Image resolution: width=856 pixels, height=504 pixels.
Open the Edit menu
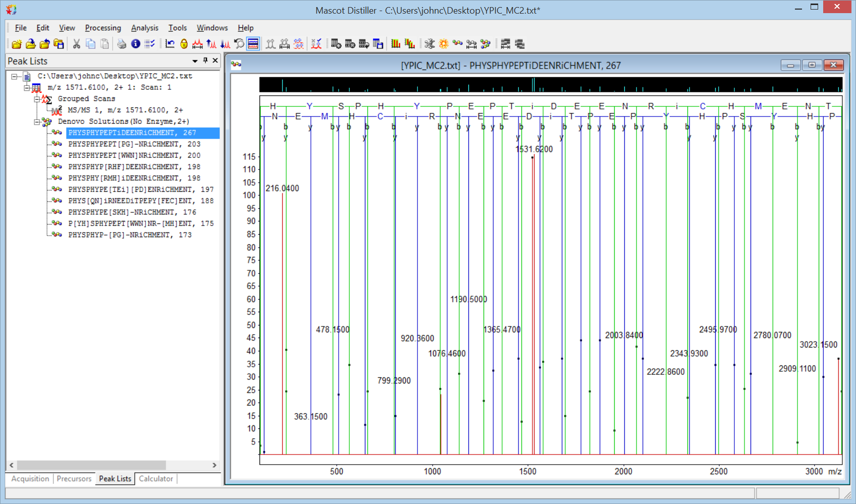point(43,28)
